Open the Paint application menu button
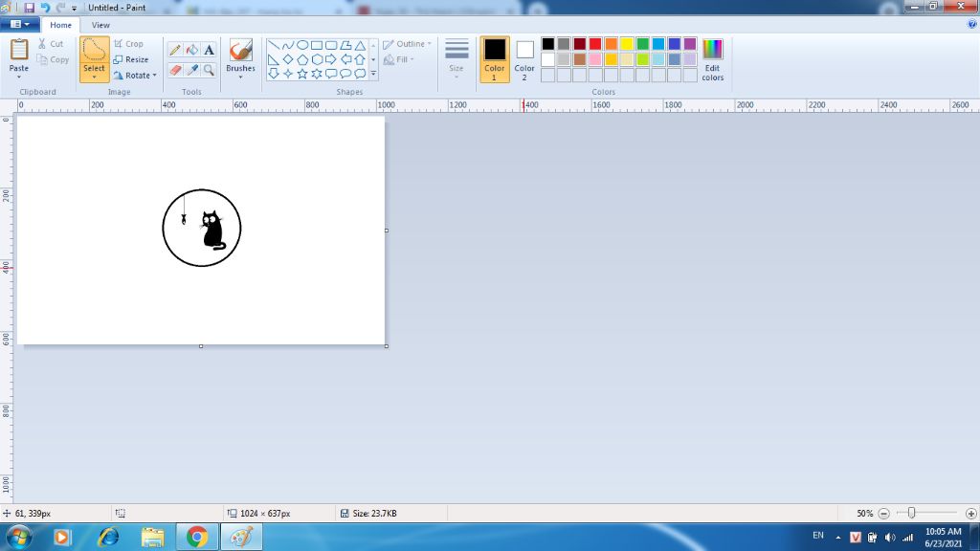 [x=20, y=24]
